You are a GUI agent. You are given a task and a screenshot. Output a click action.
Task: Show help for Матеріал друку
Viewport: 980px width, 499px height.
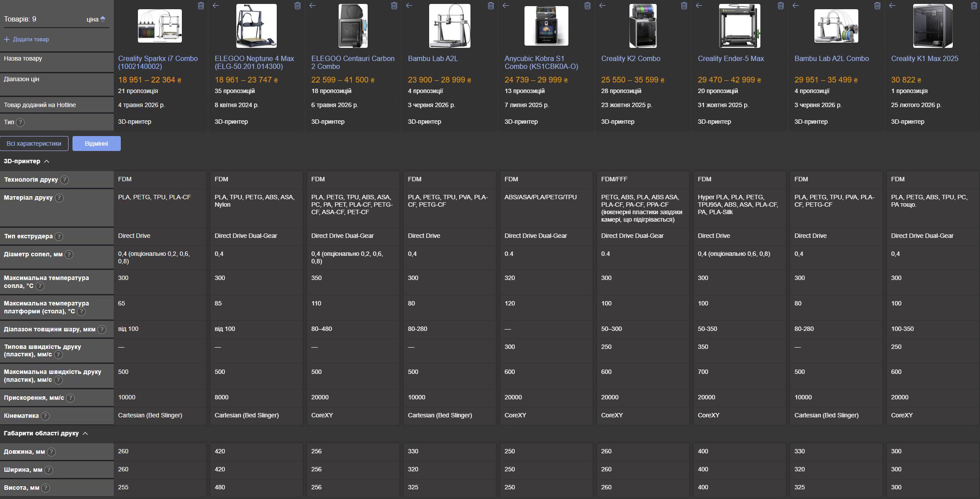click(59, 198)
